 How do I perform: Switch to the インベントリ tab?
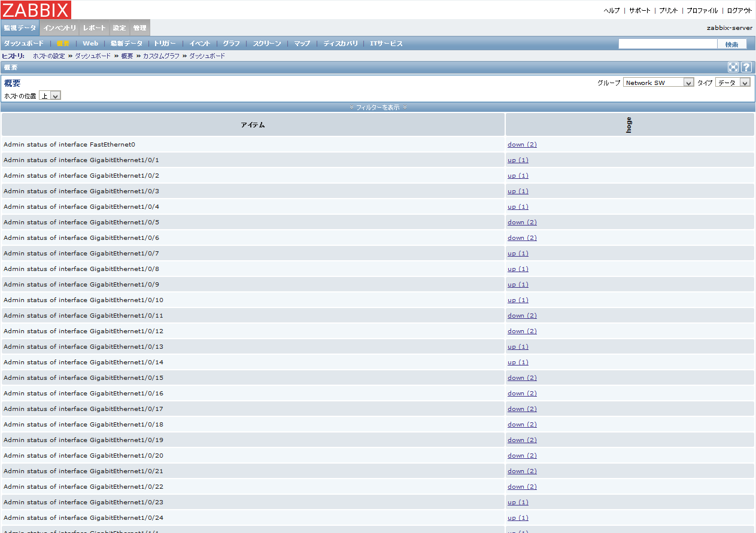point(60,28)
